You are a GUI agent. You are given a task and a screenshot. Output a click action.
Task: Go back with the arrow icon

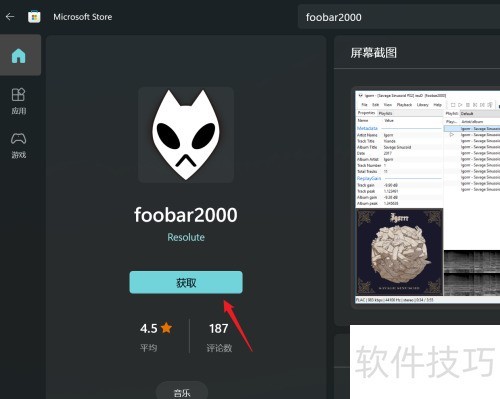10,17
